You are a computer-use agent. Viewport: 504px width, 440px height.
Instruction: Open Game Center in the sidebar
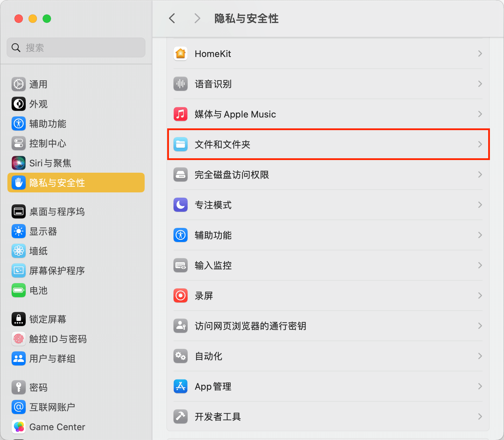(x=57, y=427)
